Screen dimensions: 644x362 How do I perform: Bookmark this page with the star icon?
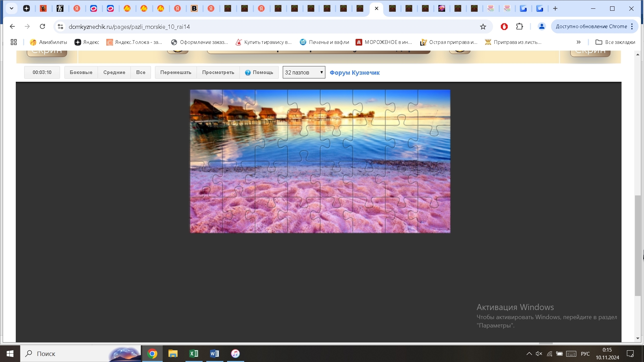[x=483, y=26]
